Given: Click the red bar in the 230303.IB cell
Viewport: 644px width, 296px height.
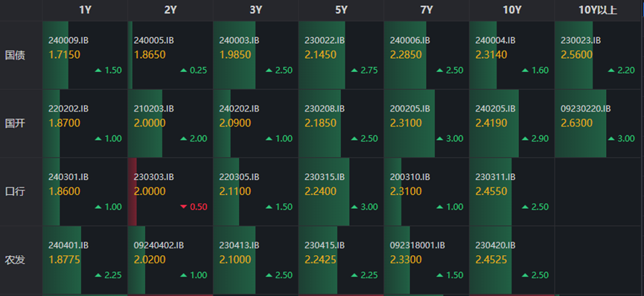Looking at the screenshot, I should (133, 192).
